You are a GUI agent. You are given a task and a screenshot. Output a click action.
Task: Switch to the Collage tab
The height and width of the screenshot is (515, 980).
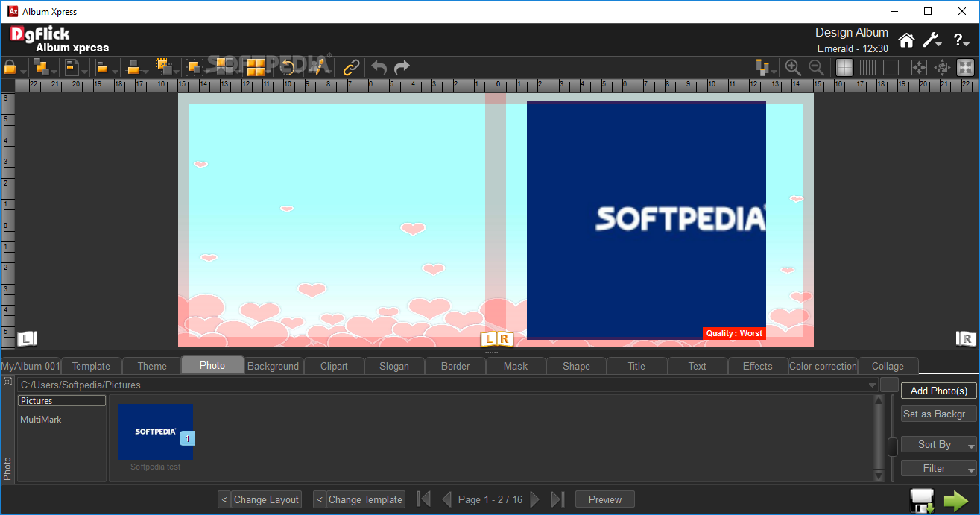(x=888, y=366)
